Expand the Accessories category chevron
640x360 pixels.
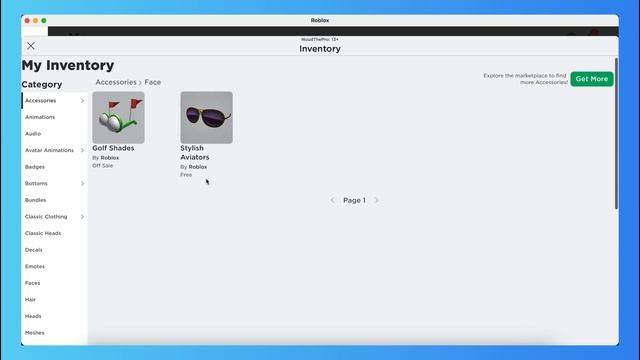(x=82, y=100)
